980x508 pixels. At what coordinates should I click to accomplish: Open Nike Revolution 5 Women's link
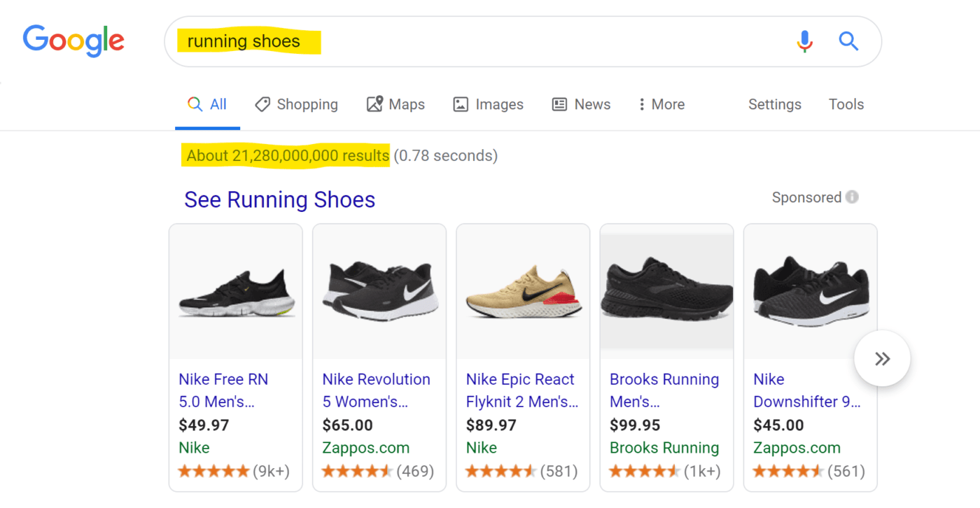(376, 390)
